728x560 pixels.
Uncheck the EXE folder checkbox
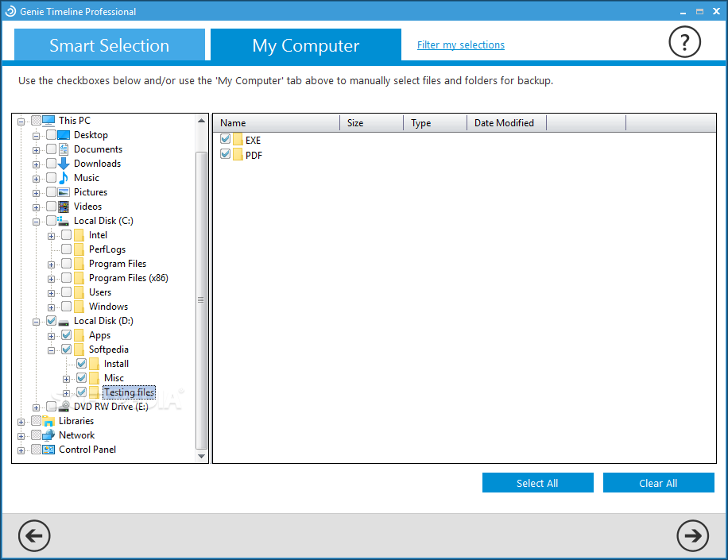click(x=225, y=139)
